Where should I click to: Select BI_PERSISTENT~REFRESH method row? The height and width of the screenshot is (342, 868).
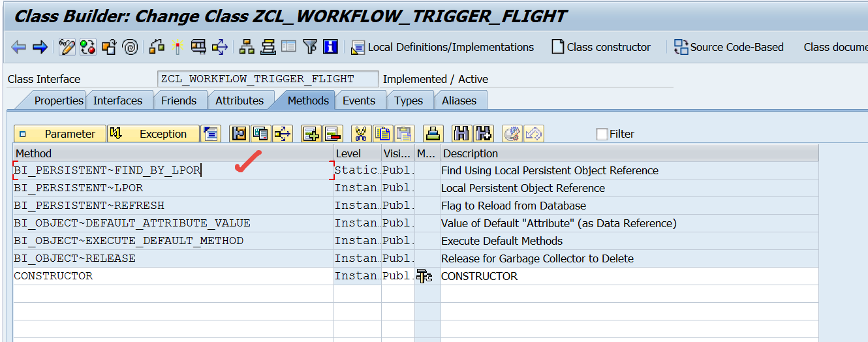(x=173, y=206)
